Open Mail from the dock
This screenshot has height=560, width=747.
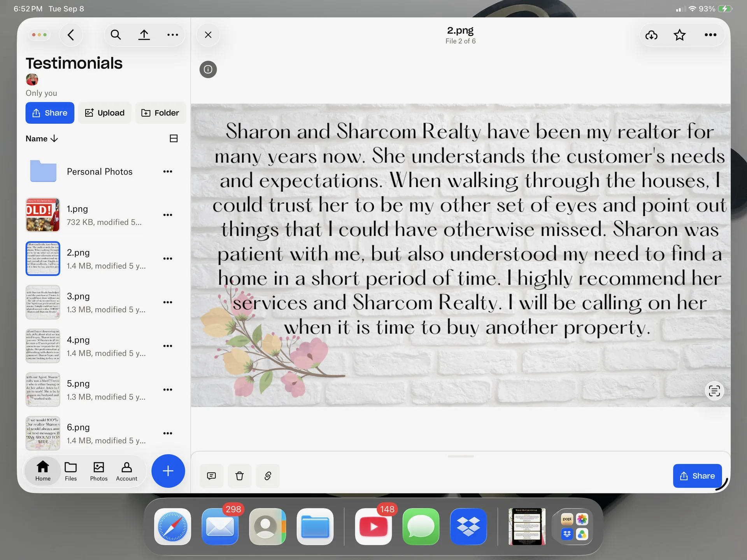[x=220, y=527]
